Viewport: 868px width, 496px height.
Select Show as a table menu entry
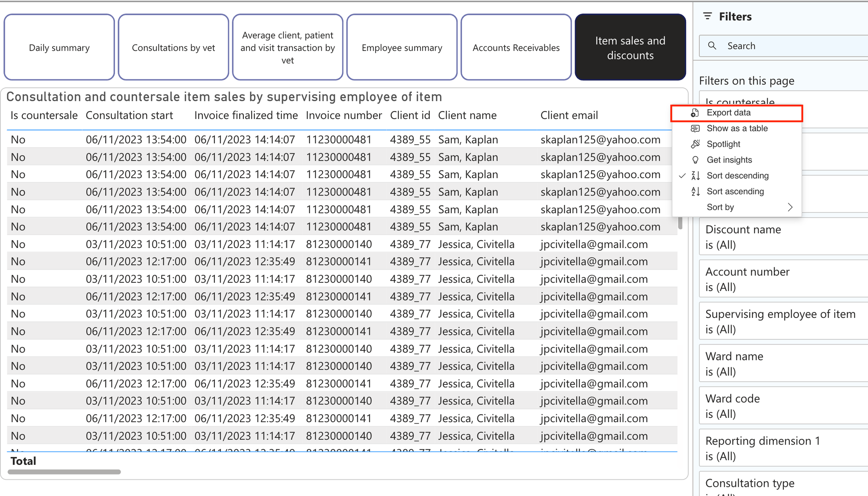(x=736, y=129)
